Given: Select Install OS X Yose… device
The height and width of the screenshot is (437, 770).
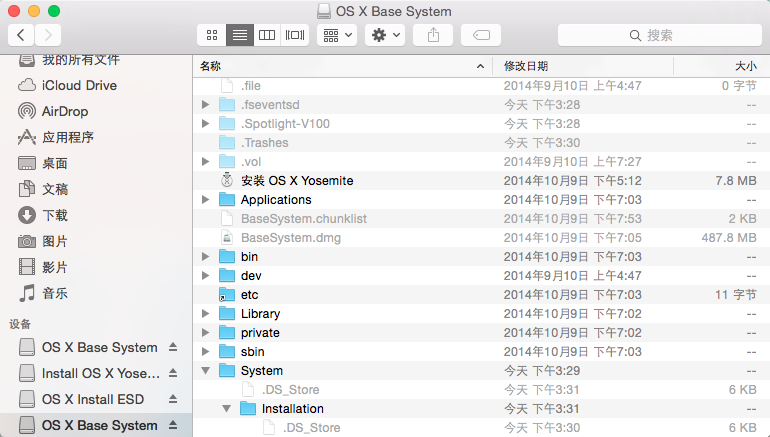Looking at the screenshot, I should [96, 373].
